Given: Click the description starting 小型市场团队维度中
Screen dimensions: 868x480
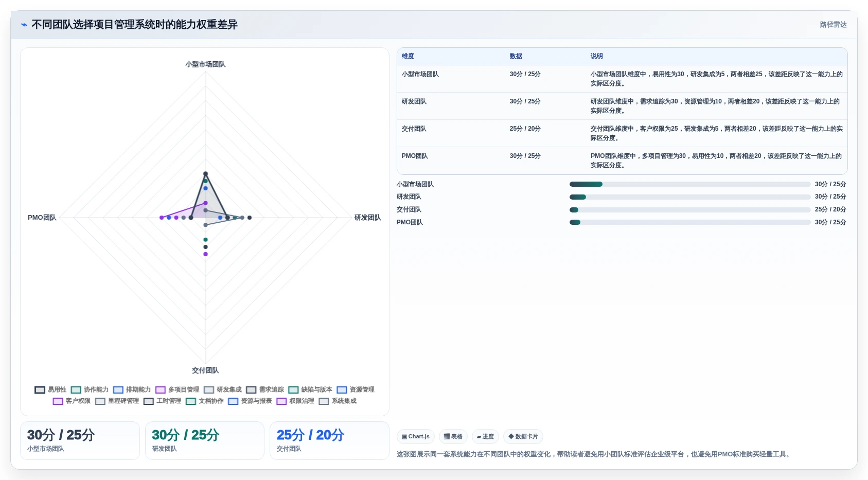Looking at the screenshot, I should point(717,79).
